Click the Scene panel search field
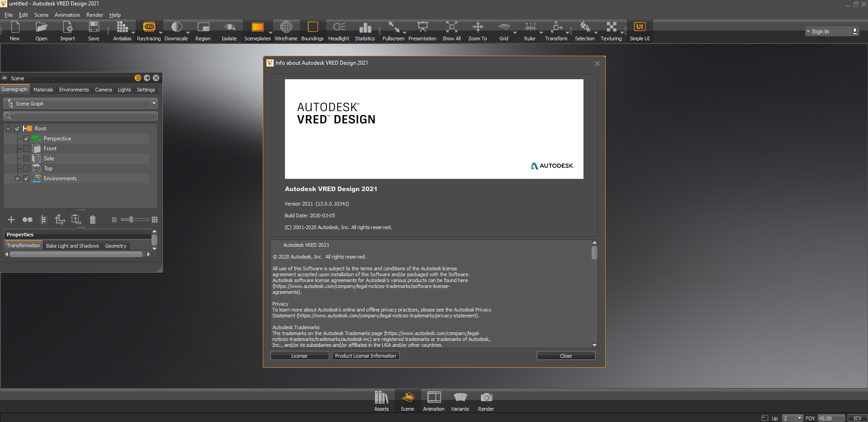The image size is (868, 422). [81, 116]
